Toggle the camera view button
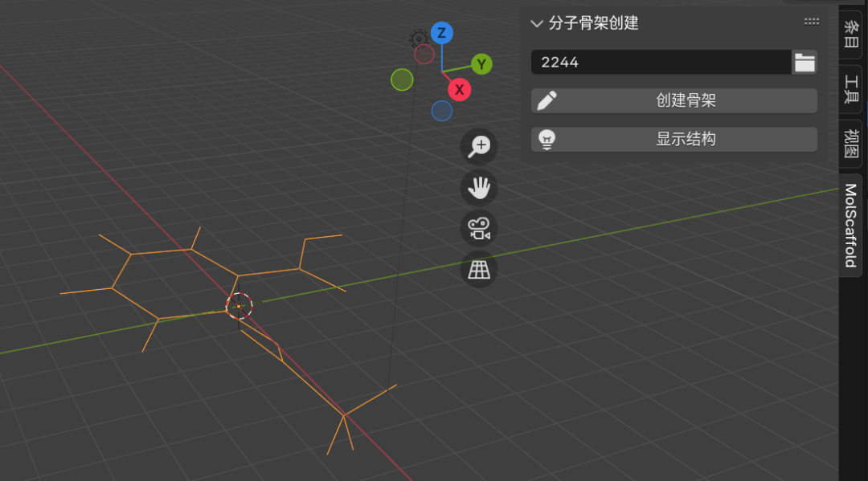The image size is (868, 481). (x=479, y=228)
